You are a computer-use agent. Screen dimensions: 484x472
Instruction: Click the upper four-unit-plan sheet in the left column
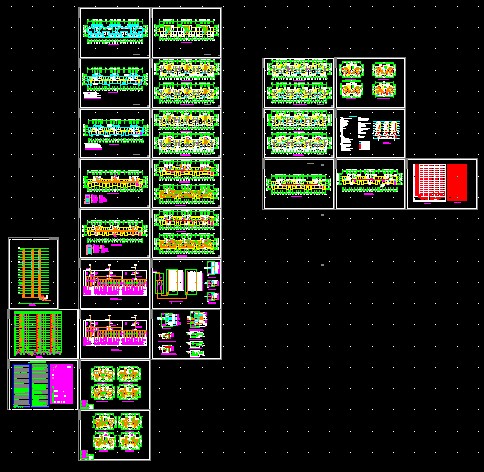click(x=115, y=385)
